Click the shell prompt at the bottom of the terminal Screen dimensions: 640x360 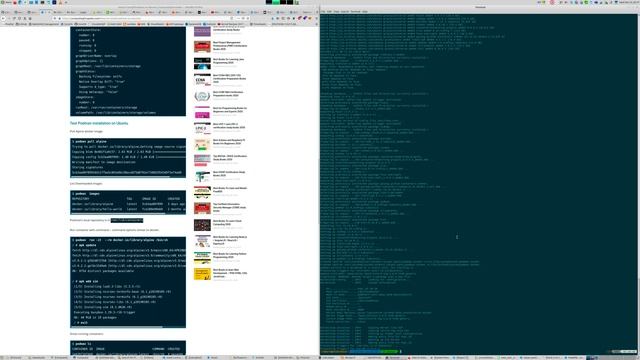point(361,351)
